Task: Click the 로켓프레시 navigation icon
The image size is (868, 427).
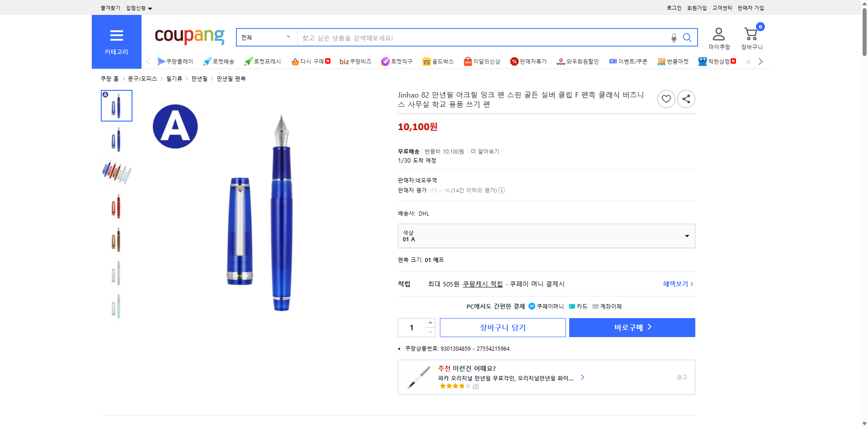Action: [x=248, y=61]
